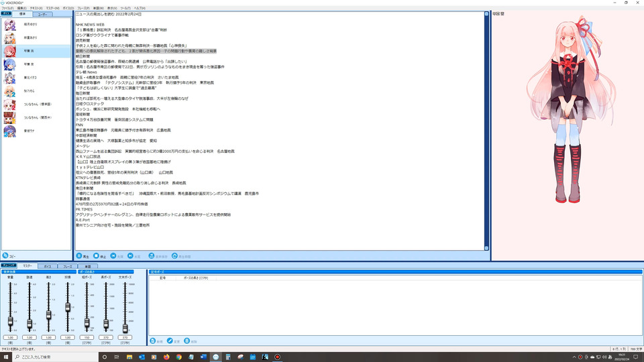Click the 文末ポーズ sentence-end pause slider handle

pyautogui.click(x=125, y=328)
